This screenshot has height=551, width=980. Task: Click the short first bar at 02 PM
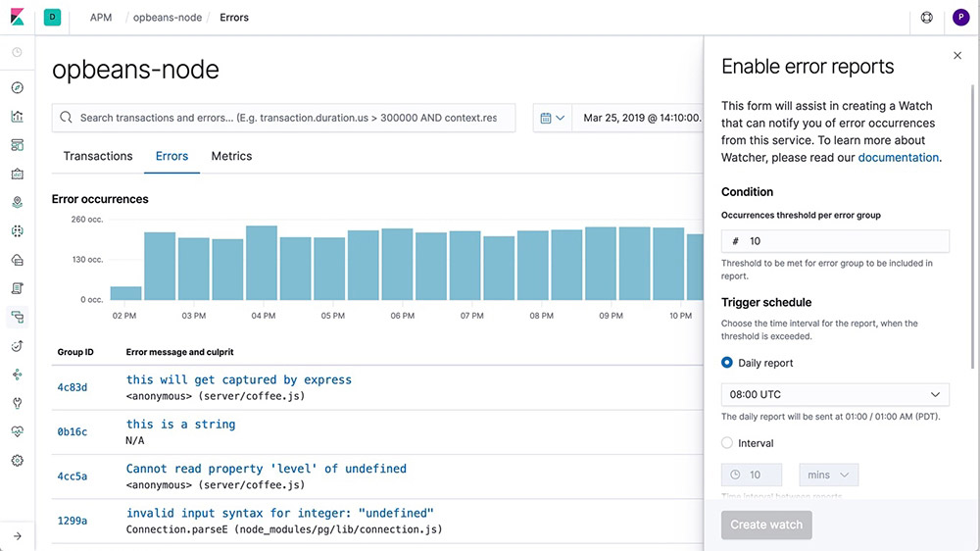[125, 293]
